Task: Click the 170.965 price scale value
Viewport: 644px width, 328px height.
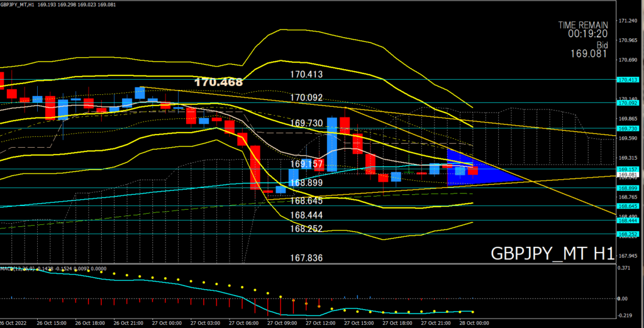Action: pyautogui.click(x=628, y=40)
